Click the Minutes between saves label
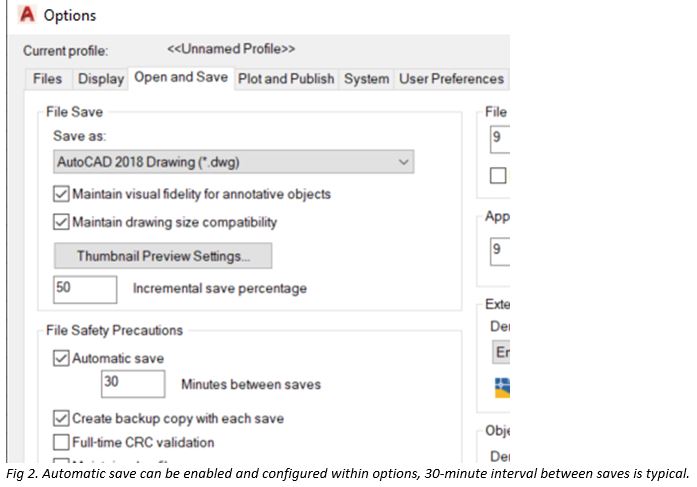697x487 pixels. pyautogui.click(x=251, y=384)
